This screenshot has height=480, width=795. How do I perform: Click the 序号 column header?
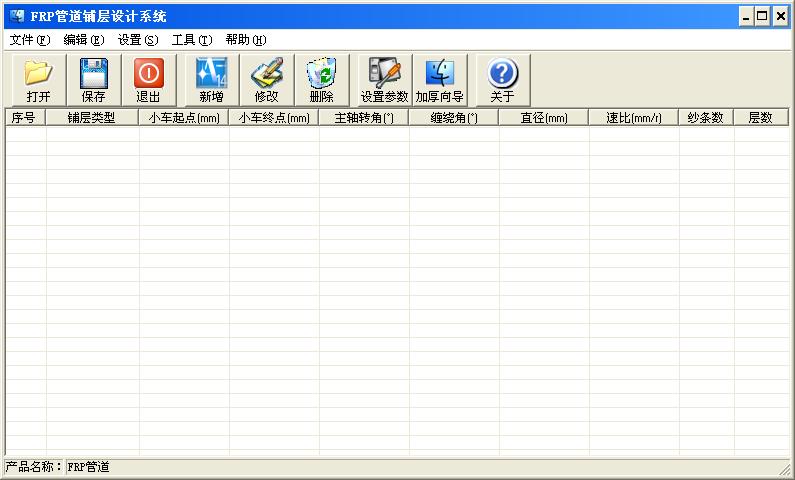click(24, 118)
